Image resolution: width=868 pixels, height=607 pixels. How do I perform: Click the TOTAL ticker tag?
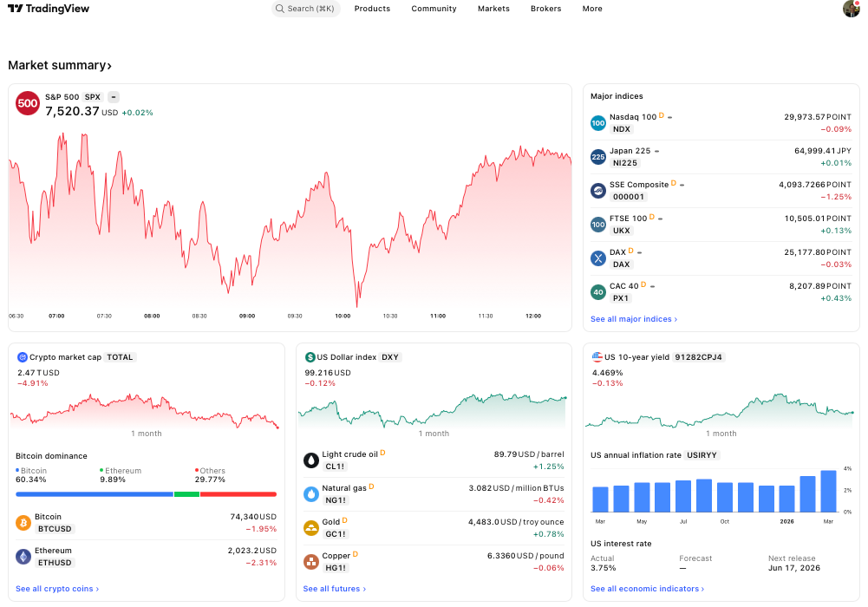click(x=121, y=357)
